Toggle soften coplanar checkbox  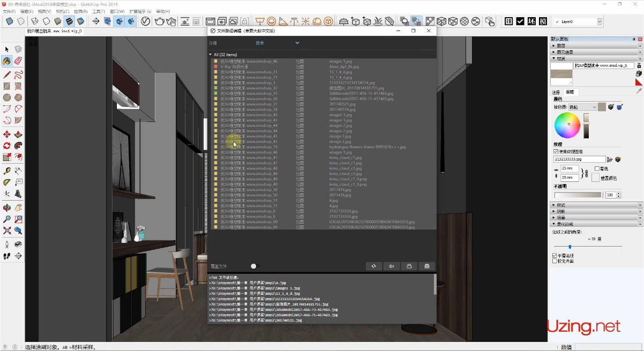555,261
